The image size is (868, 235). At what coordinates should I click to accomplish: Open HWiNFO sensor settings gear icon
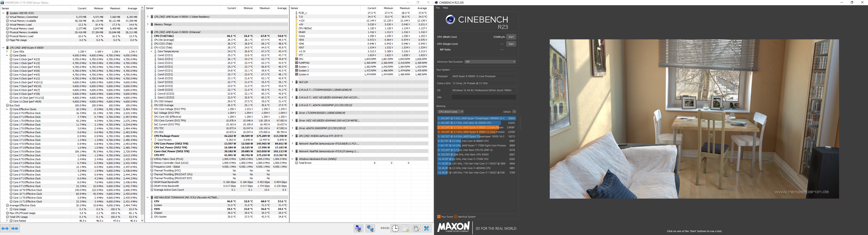coord(416,229)
